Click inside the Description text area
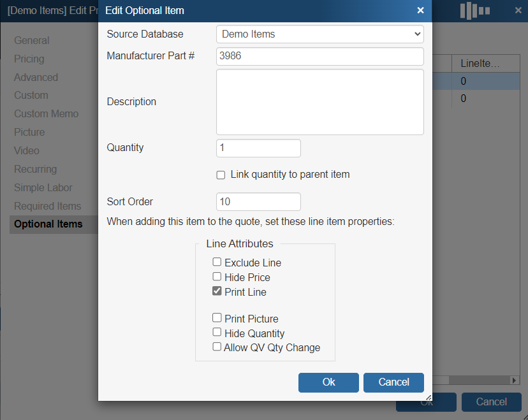Viewport: 528px width, 420px height. click(x=320, y=102)
